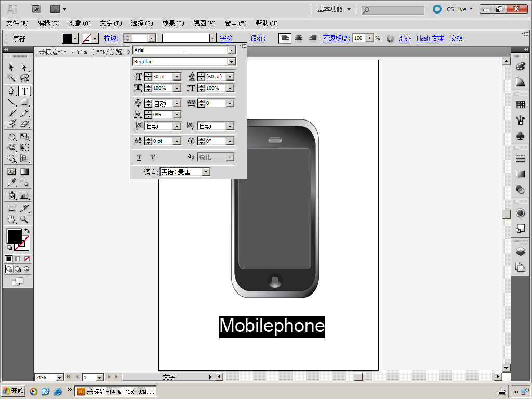Screen dimensions: 532x399
Task: Select the Pen tool in the toolbox
Action: click(11, 91)
